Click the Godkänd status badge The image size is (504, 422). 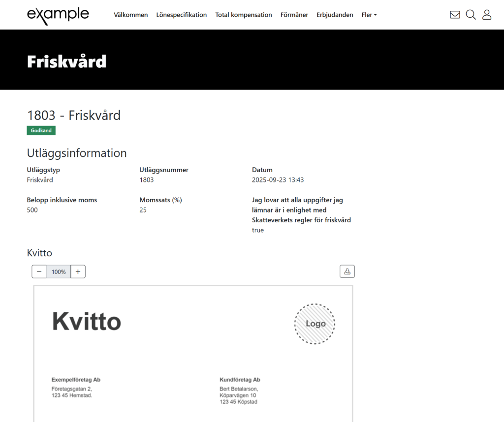41,130
